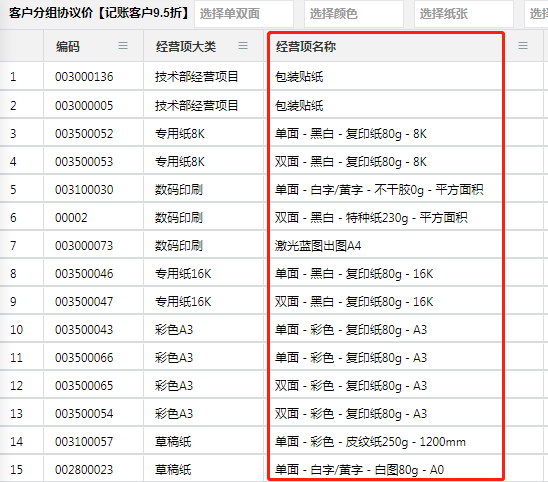Select 单面 - 彩色 - 皮纹纸250g - 1200mm
Image resolution: width=548 pixels, height=482 pixels.
point(370,442)
